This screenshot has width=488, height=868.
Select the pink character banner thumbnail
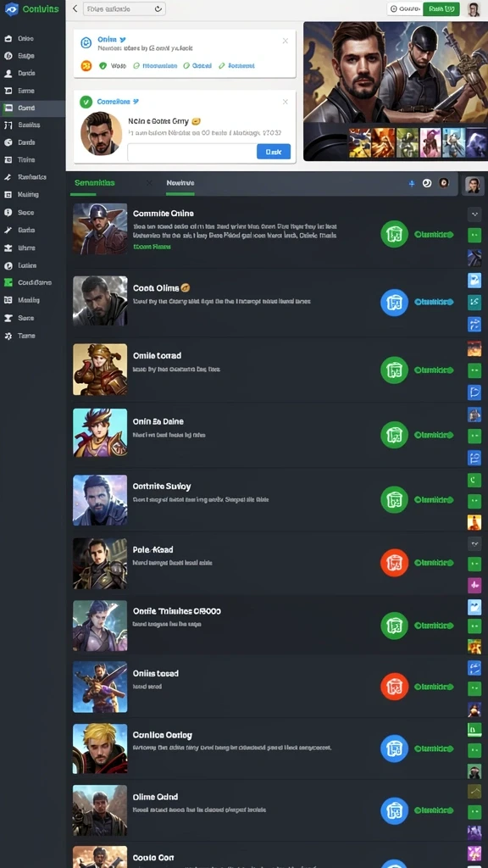click(x=430, y=142)
